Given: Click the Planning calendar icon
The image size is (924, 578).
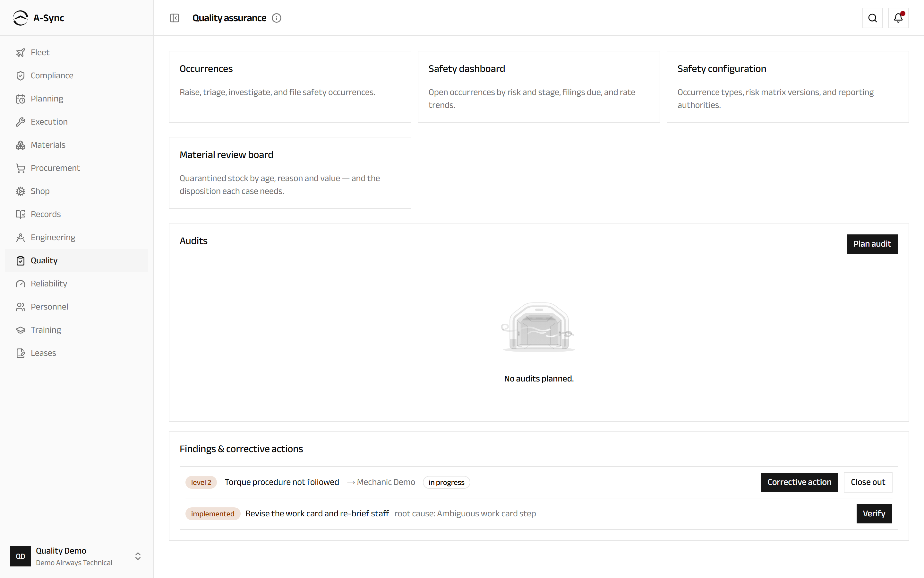Looking at the screenshot, I should coord(21,99).
